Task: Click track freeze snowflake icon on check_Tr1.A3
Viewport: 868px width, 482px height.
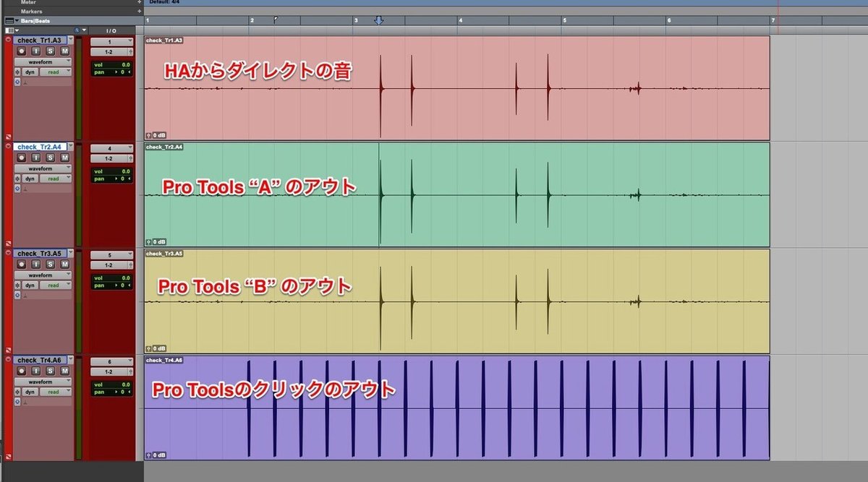Action: click(x=17, y=72)
